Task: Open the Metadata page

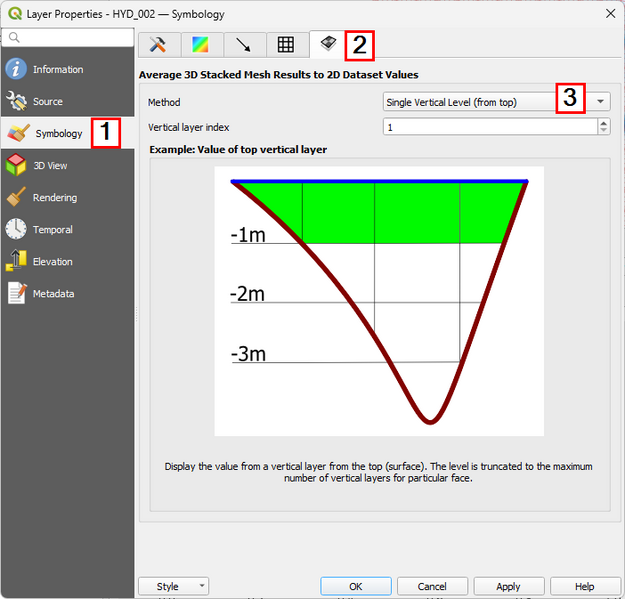Action: (x=52, y=294)
